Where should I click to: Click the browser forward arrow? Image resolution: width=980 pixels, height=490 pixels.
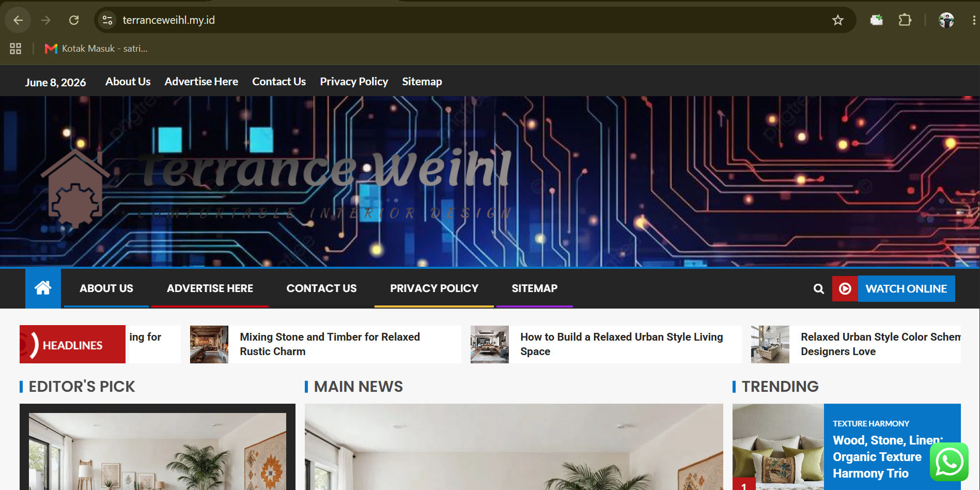(46, 20)
